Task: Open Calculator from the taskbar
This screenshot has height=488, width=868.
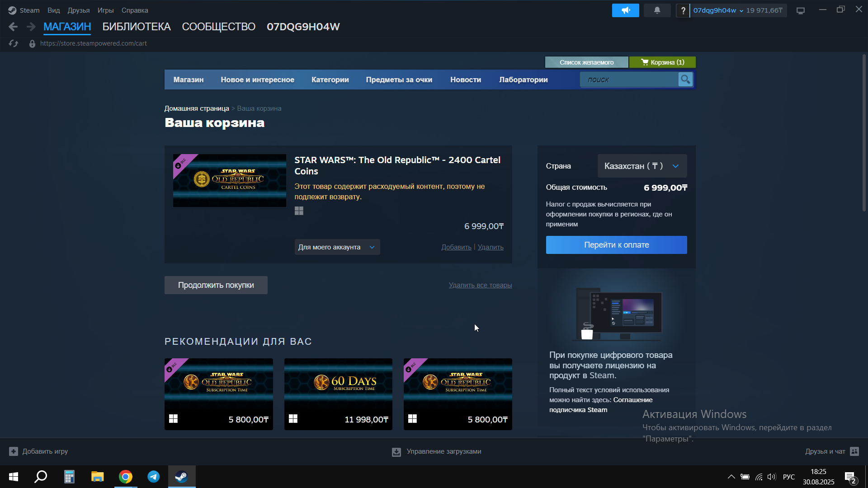Action: coord(69,477)
